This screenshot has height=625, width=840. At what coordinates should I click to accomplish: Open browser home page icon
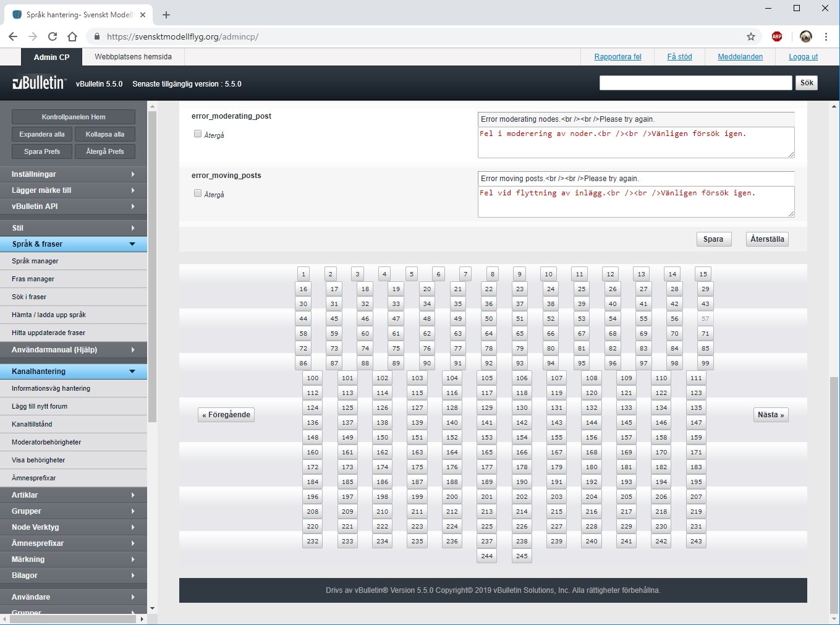72,36
